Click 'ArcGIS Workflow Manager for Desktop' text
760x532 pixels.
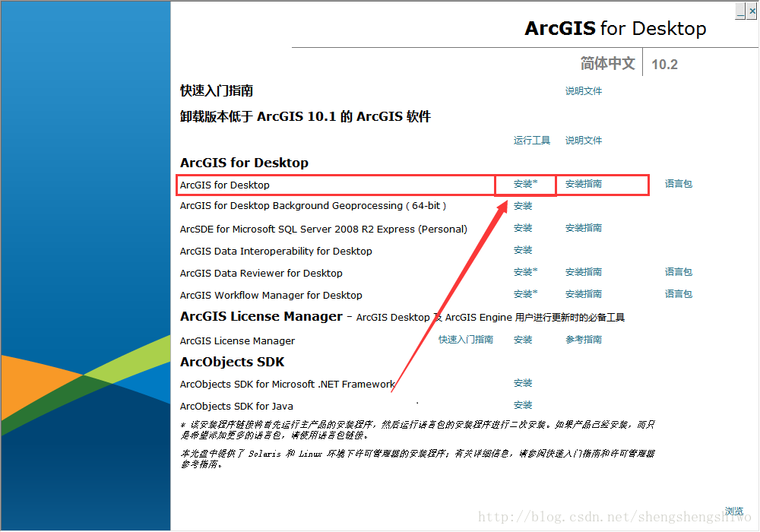pos(271,295)
